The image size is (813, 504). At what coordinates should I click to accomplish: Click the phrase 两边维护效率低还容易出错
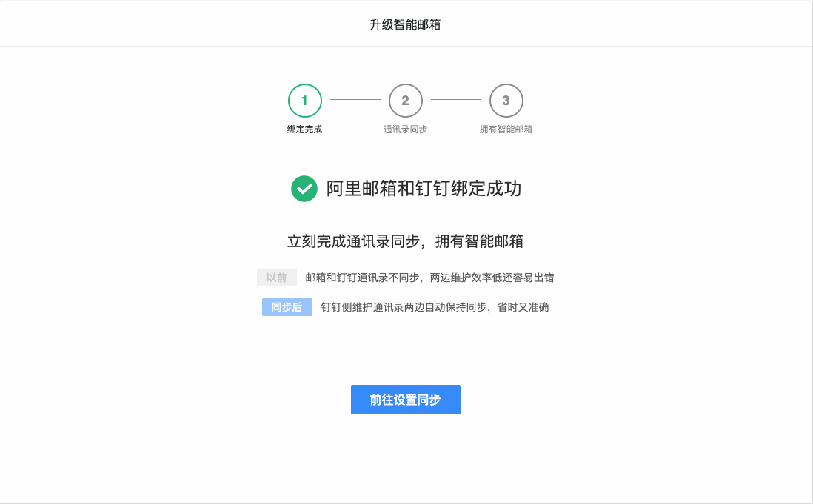click(x=492, y=278)
